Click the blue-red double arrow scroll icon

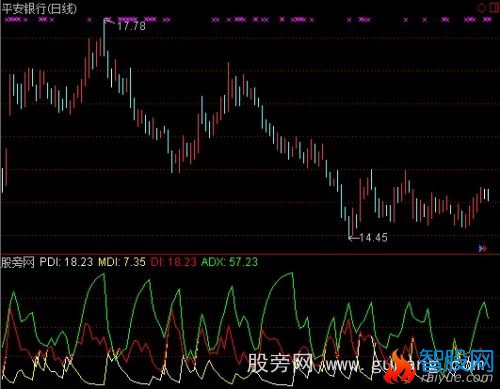(482, 248)
